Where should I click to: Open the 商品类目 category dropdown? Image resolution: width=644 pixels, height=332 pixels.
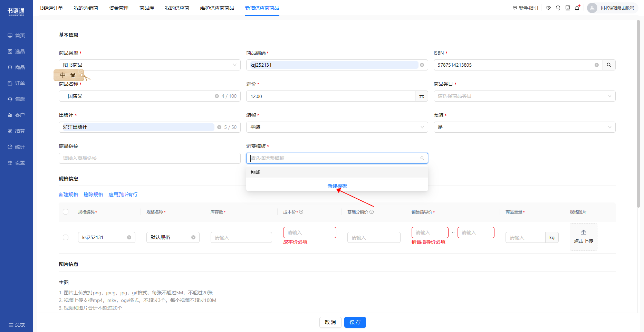coord(525,96)
